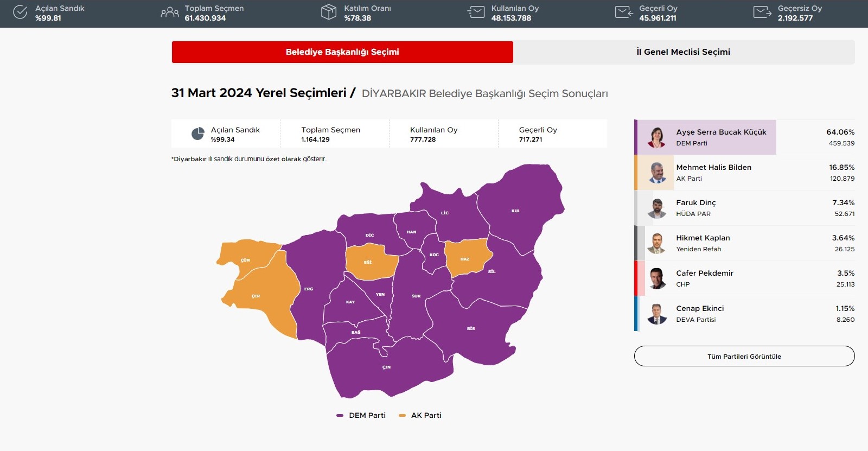
Task: Click the Açılan Sandık checkmark icon
Action: pos(20,12)
